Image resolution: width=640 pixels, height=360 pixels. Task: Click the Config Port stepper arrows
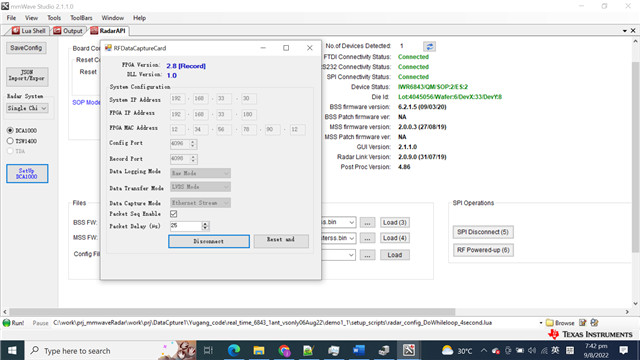(x=193, y=144)
